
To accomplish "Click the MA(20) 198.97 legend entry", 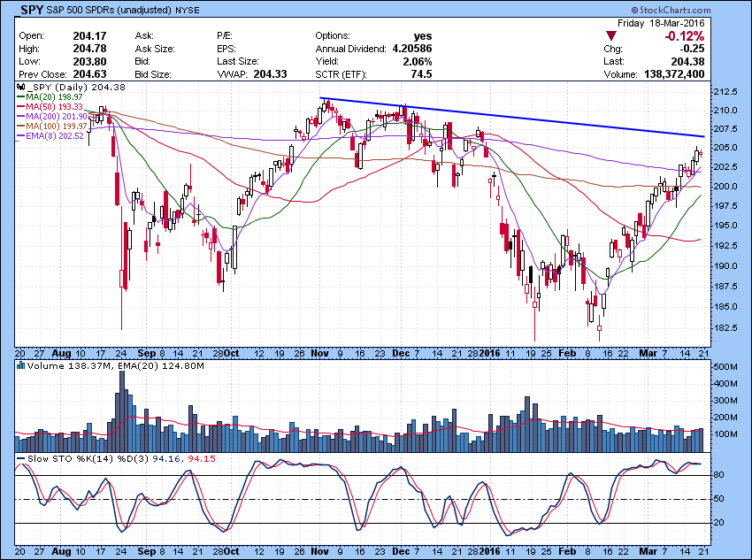I will tap(54, 96).
